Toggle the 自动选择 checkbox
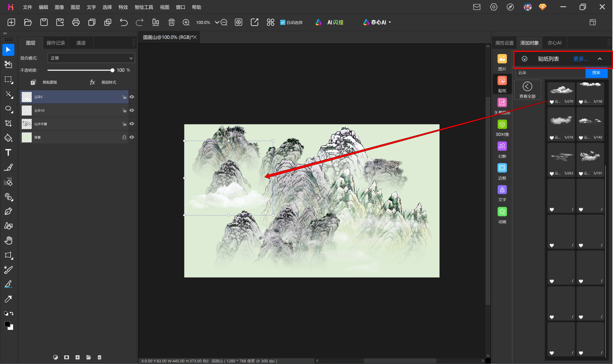Image resolution: width=613 pixels, height=364 pixels. pyautogui.click(x=283, y=22)
